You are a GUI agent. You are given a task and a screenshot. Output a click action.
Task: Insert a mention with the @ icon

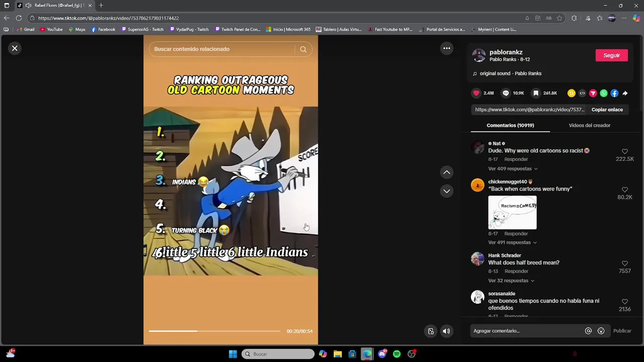(588, 331)
